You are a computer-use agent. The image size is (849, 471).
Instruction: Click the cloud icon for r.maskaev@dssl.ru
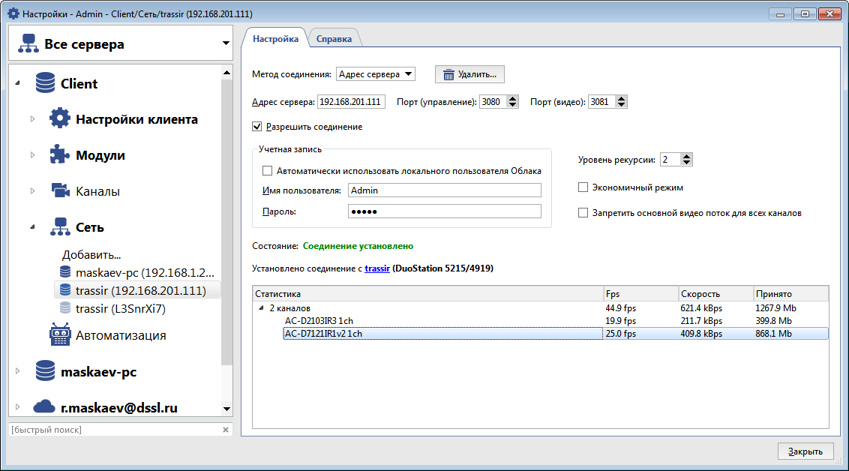45,407
